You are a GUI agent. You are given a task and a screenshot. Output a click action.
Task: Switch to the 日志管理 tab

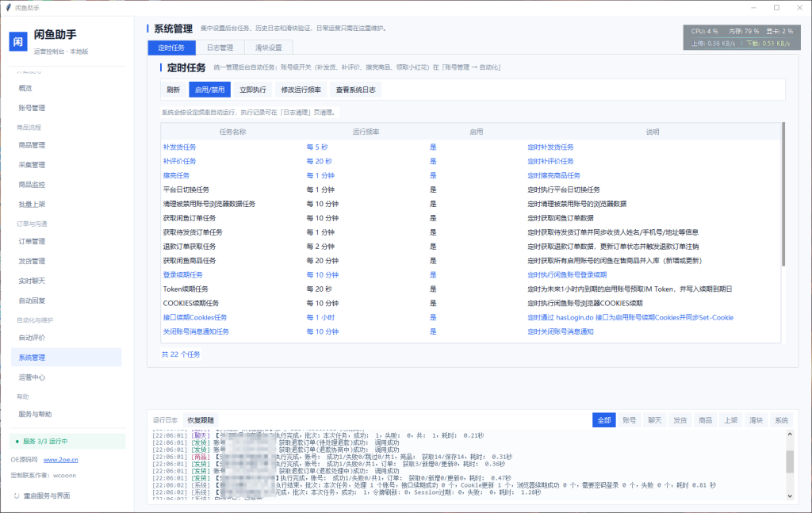(220, 48)
